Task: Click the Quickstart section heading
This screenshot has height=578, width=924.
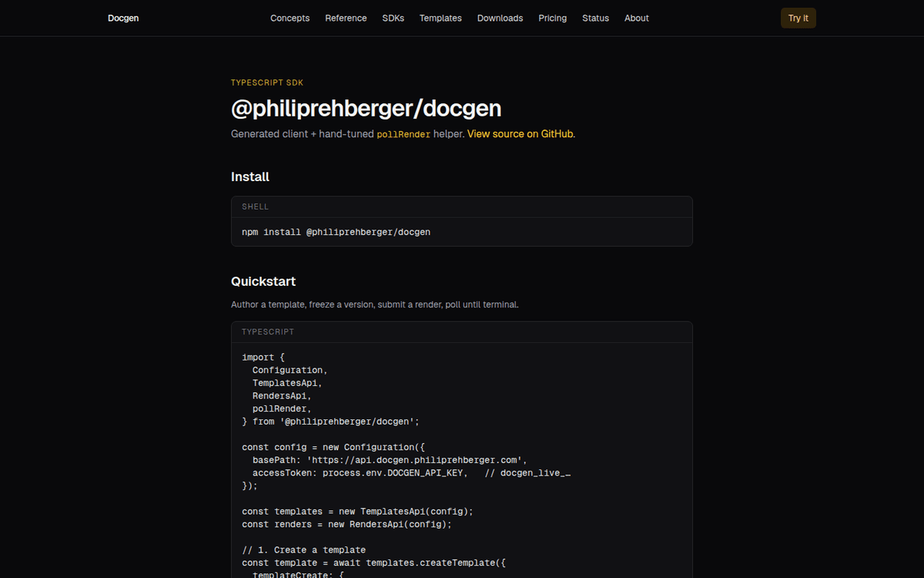Action: point(263,281)
